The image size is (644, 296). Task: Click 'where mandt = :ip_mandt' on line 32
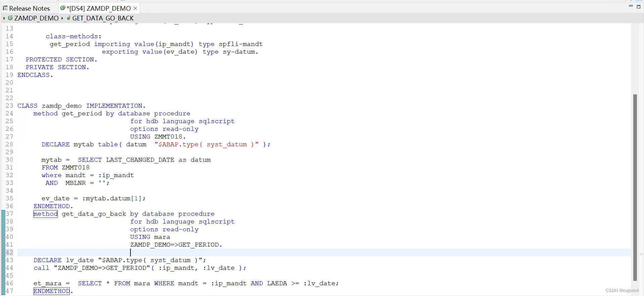[88, 175]
